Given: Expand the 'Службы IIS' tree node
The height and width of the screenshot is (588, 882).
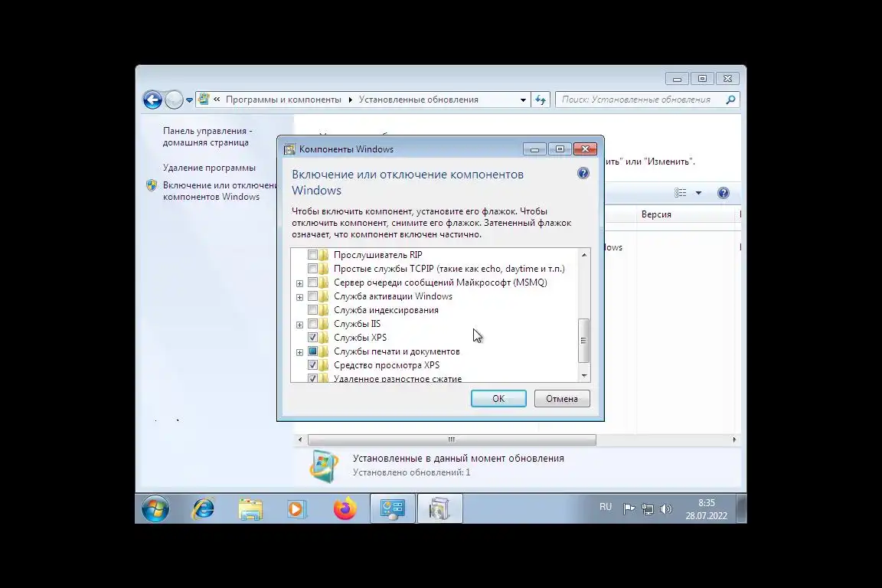Looking at the screenshot, I should click(300, 325).
